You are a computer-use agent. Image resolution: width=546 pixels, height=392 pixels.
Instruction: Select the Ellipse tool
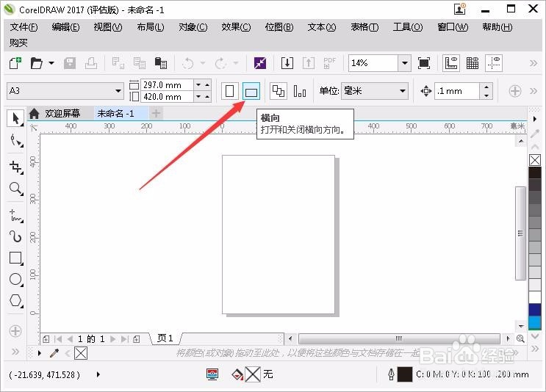coord(15,279)
